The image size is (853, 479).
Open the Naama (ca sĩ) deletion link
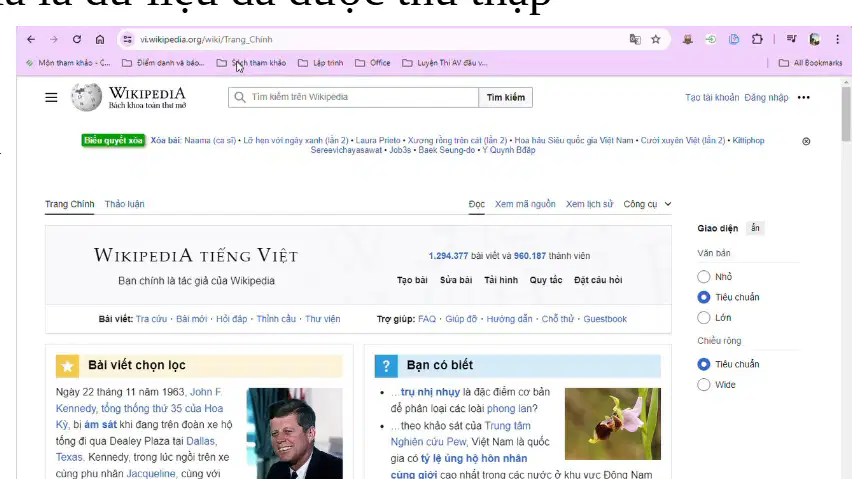210,140
